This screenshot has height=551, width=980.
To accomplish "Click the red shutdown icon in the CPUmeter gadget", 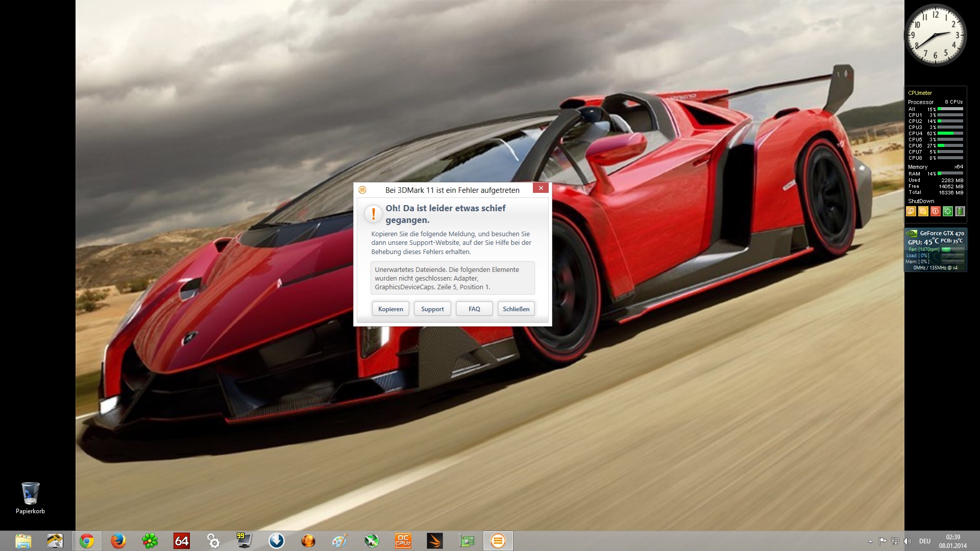I will point(936,211).
